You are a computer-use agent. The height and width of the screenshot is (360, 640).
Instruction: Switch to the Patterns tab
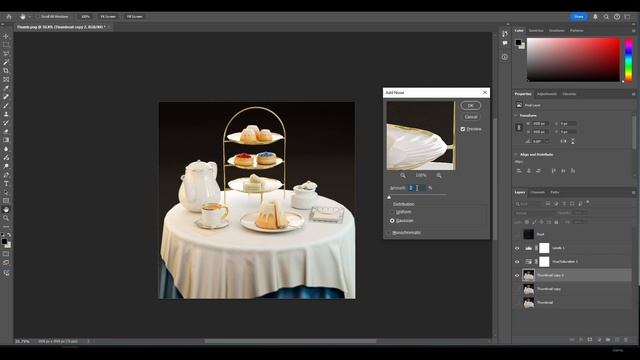click(x=577, y=31)
